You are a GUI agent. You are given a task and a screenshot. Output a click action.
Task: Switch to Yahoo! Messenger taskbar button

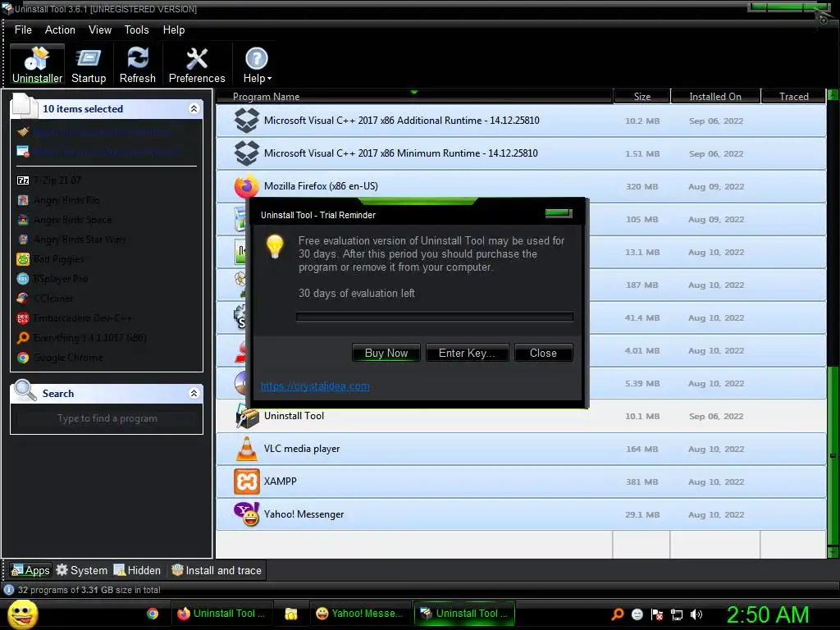pyautogui.click(x=359, y=614)
